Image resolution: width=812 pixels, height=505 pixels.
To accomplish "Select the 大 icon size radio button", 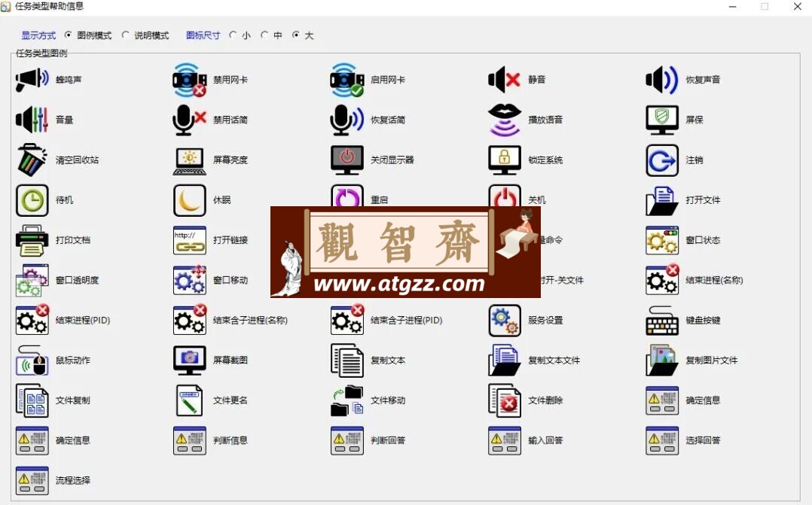I will pos(296,35).
